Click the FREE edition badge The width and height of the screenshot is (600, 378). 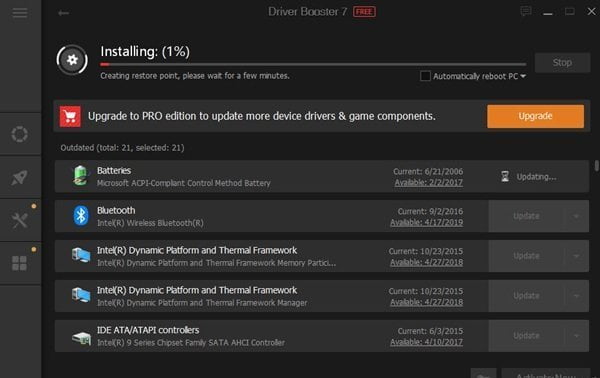click(x=364, y=12)
